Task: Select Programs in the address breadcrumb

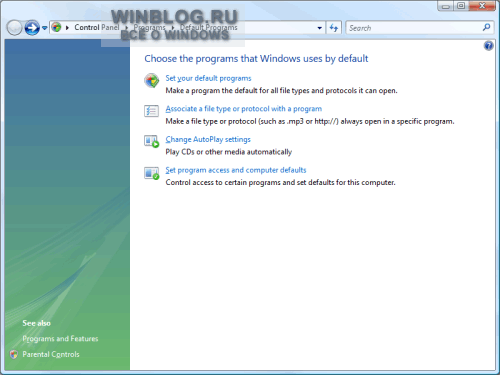Action: tap(149, 27)
